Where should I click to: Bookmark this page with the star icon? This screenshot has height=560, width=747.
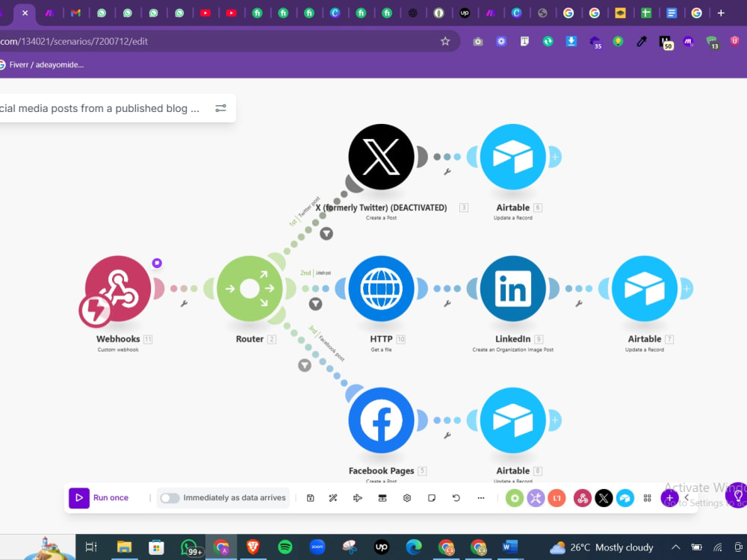tap(445, 41)
